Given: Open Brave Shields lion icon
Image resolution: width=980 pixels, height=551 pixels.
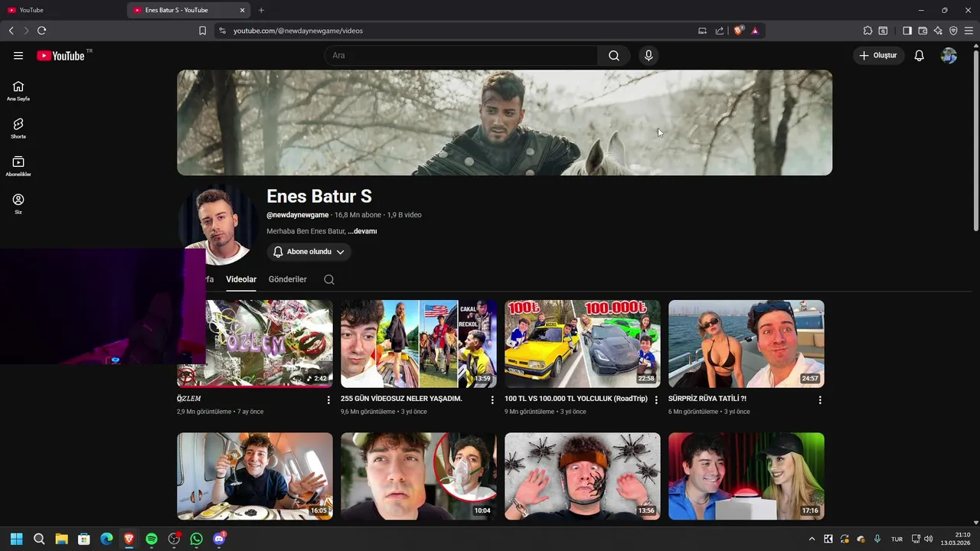Looking at the screenshot, I should click(x=739, y=31).
